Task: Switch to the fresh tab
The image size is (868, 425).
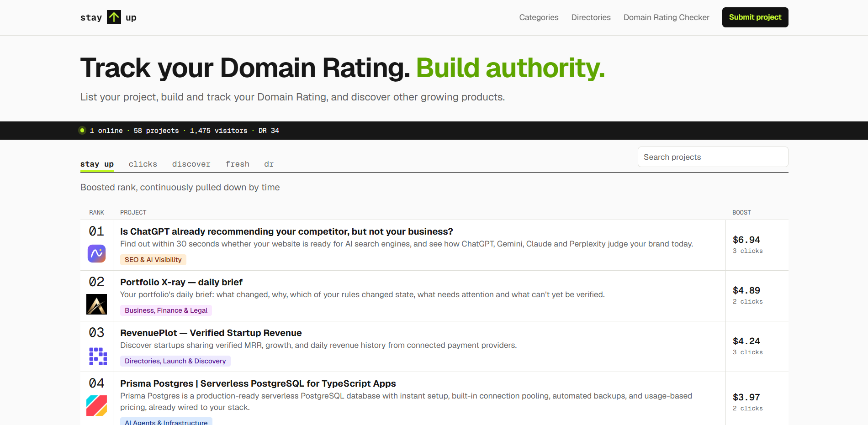Action: click(x=238, y=164)
